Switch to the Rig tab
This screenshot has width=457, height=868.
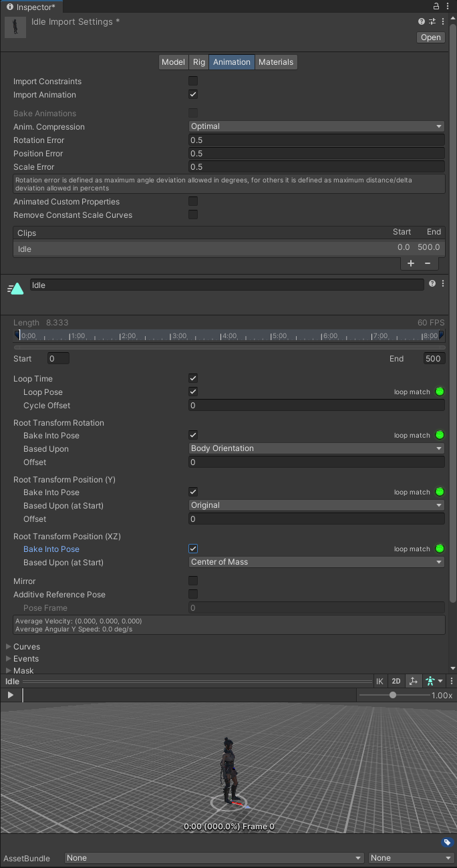[x=199, y=62]
